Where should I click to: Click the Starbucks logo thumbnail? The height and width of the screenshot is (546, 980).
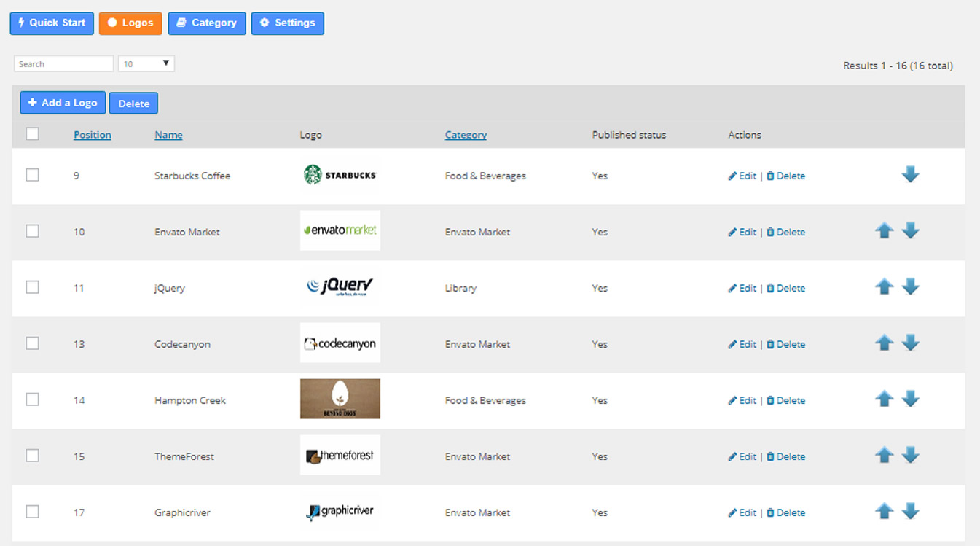(x=340, y=175)
